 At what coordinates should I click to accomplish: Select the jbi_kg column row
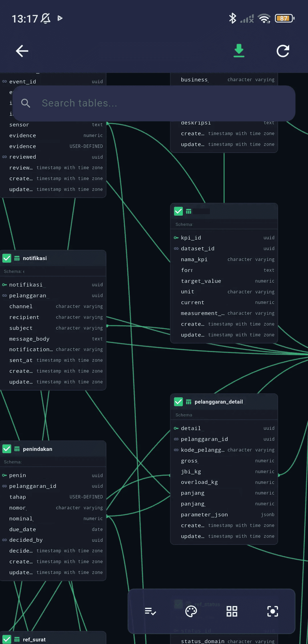coord(224,472)
